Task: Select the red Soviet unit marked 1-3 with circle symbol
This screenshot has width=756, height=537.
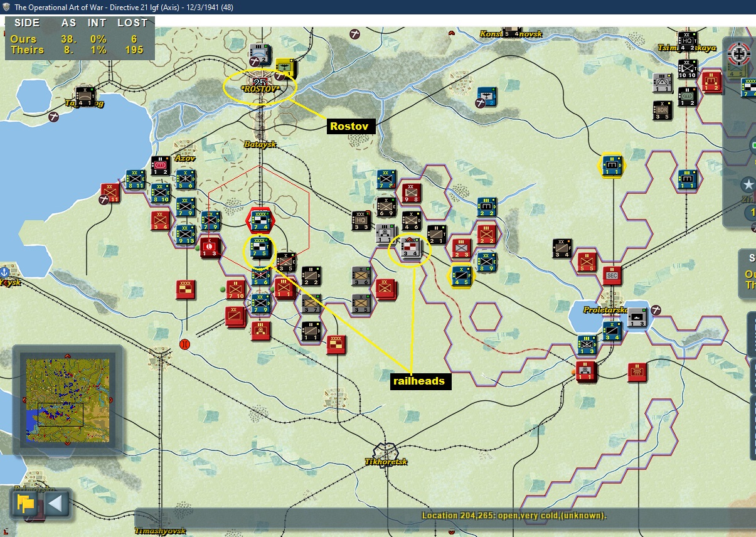Action: (211, 247)
